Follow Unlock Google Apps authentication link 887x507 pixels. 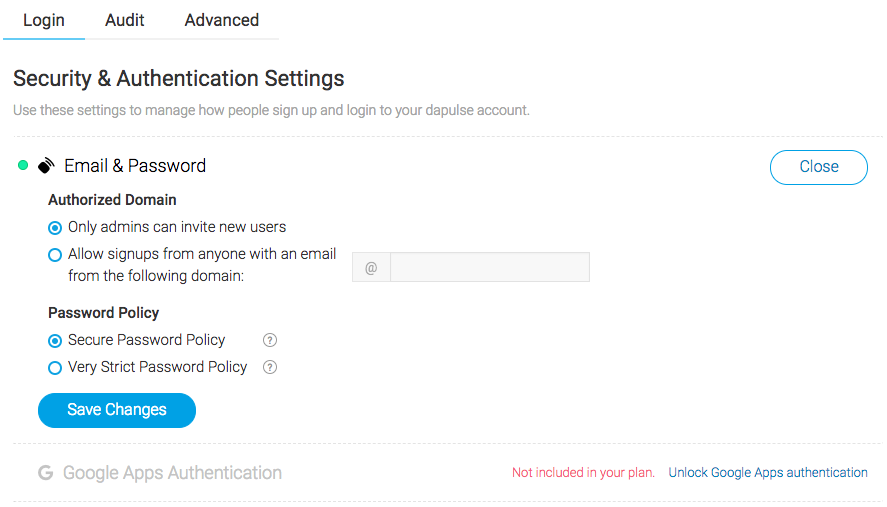click(768, 472)
